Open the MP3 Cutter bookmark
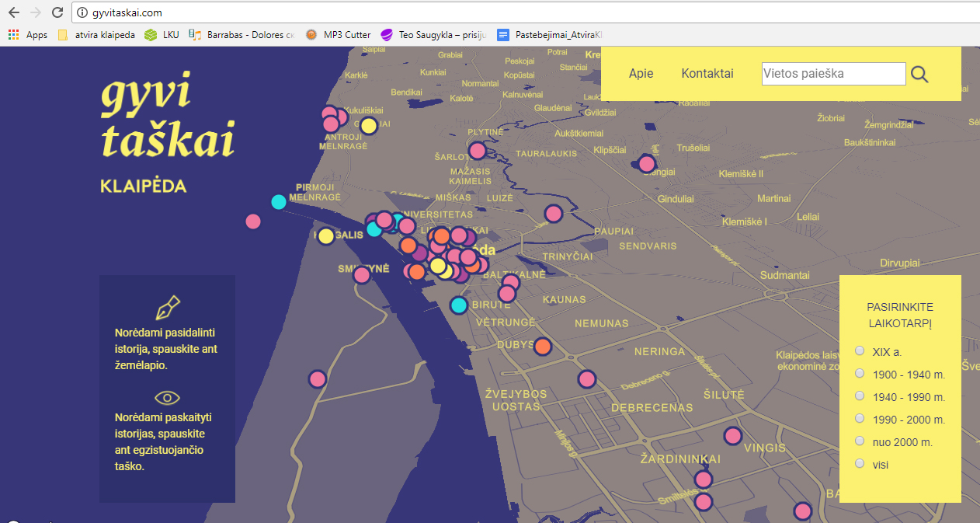Viewport: 980px width, 523px height. click(x=338, y=34)
